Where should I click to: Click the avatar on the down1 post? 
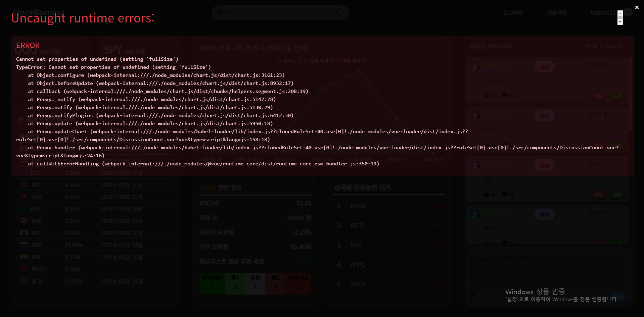(475, 115)
